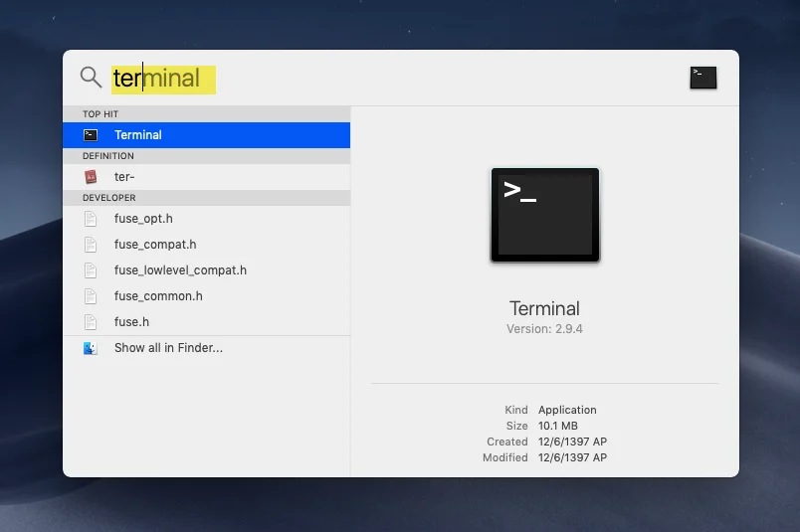Image resolution: width=800 pixels, height=532 pixels.
Task: Click the Spotlight magnifying glass icon
Action: point(91,77)
